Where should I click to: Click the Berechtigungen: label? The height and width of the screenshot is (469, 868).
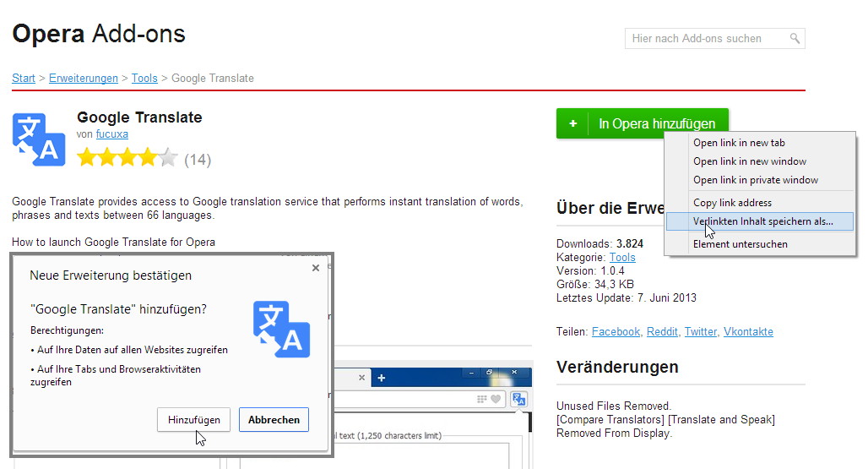[67, 330]
